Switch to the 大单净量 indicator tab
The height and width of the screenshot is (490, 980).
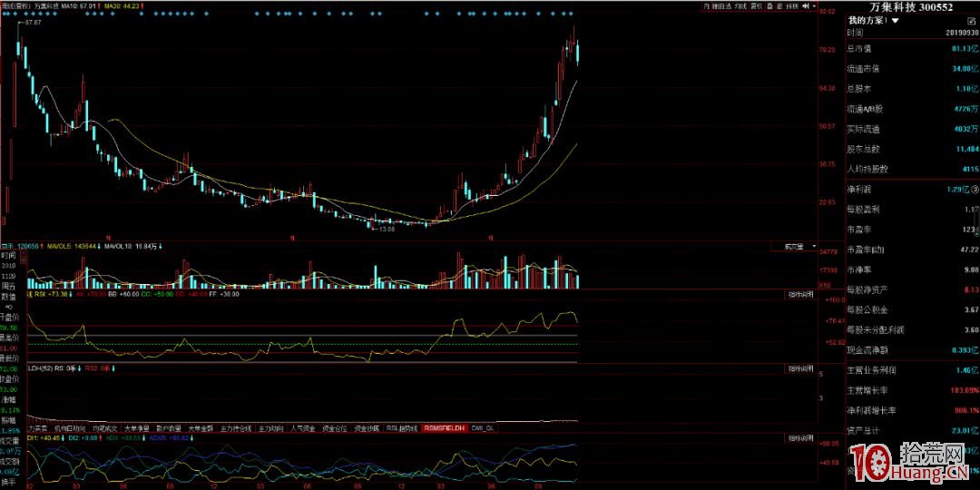pyautogui.click(x=138, y=428)
